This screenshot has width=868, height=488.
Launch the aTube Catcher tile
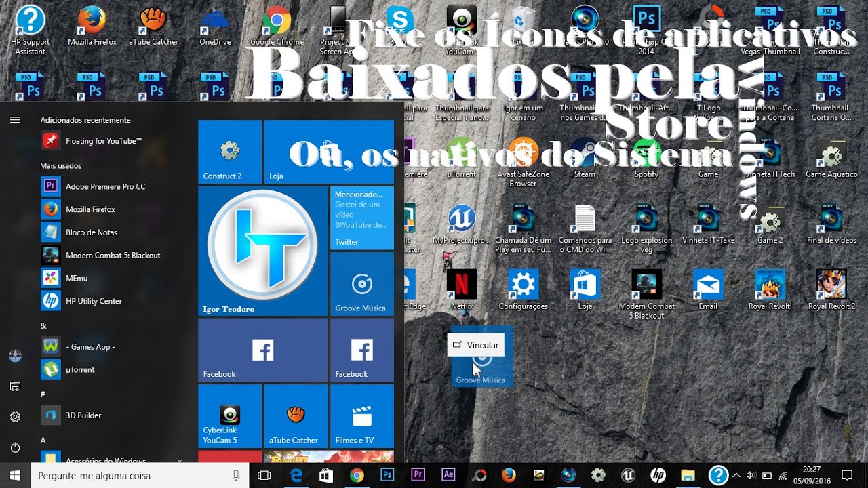coord(296,416)
